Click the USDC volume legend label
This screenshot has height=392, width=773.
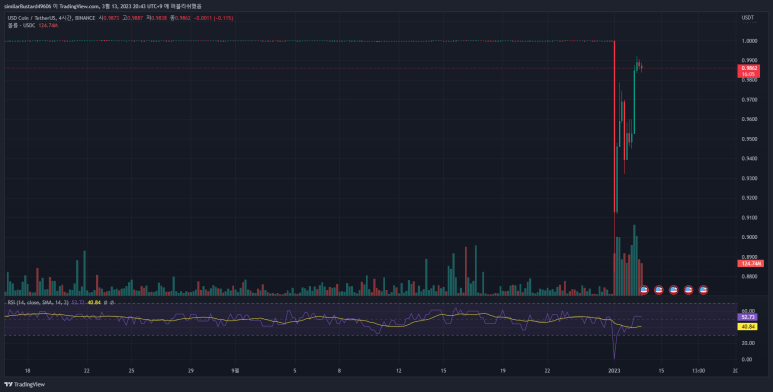[21, 25]
